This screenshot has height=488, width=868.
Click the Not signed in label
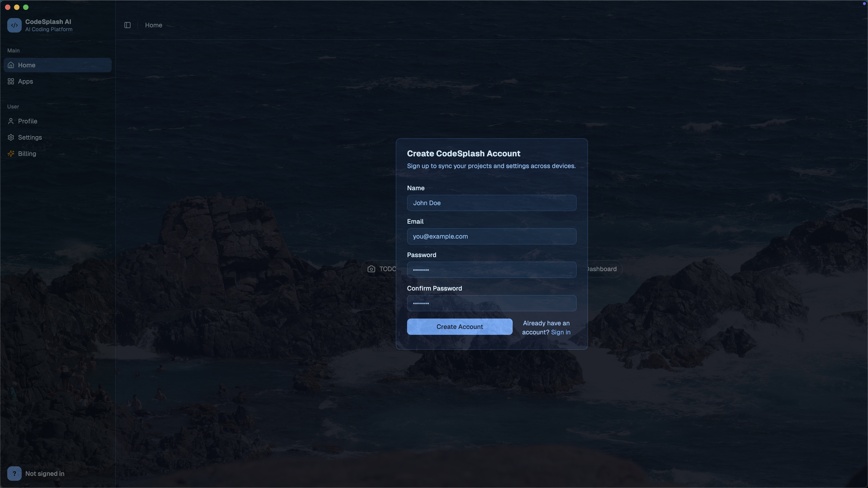coord(45,473)
